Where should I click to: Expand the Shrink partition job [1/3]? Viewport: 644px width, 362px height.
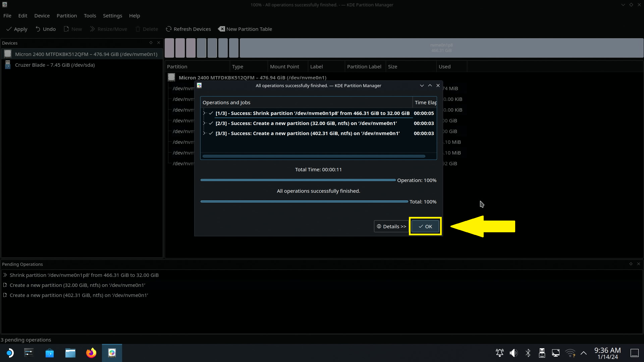click(204, 113)
